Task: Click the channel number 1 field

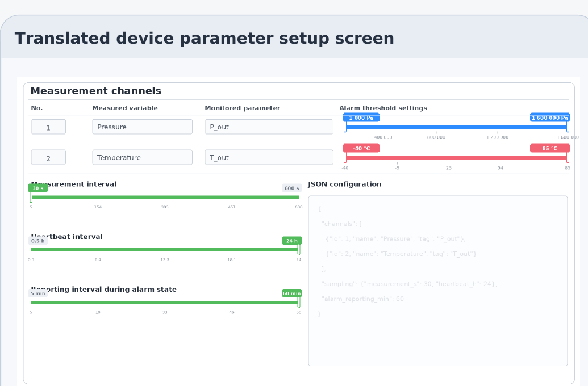Action: (x=48, y=126)
